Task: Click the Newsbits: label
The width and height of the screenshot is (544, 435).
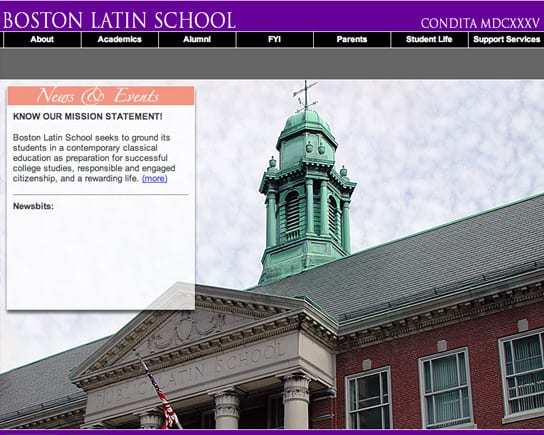Action: [33, 206]
